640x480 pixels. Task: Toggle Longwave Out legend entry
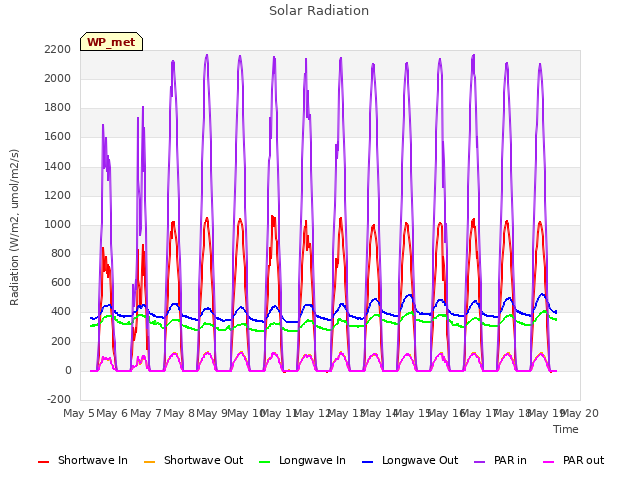(410, 460)
